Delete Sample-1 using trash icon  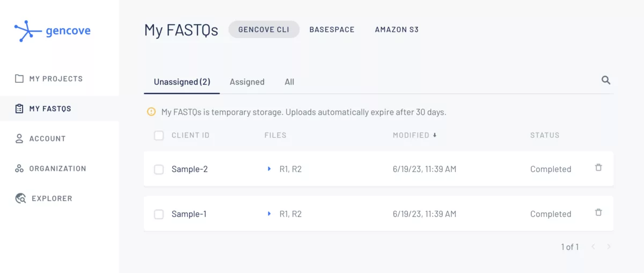598,213
